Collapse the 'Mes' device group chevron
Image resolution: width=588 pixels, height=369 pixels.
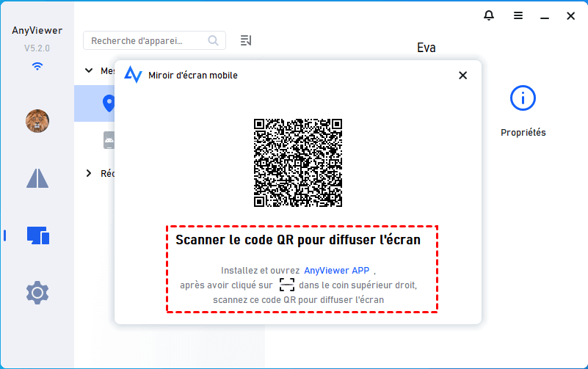tap(89, 70)
